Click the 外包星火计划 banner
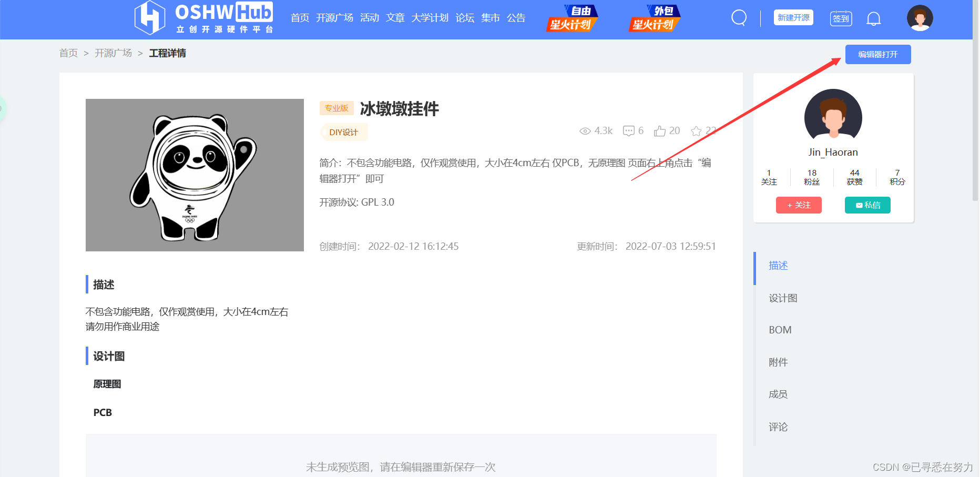Image resolution: width=980 pixels, height=477 pixels. click(x=655, y=18)
